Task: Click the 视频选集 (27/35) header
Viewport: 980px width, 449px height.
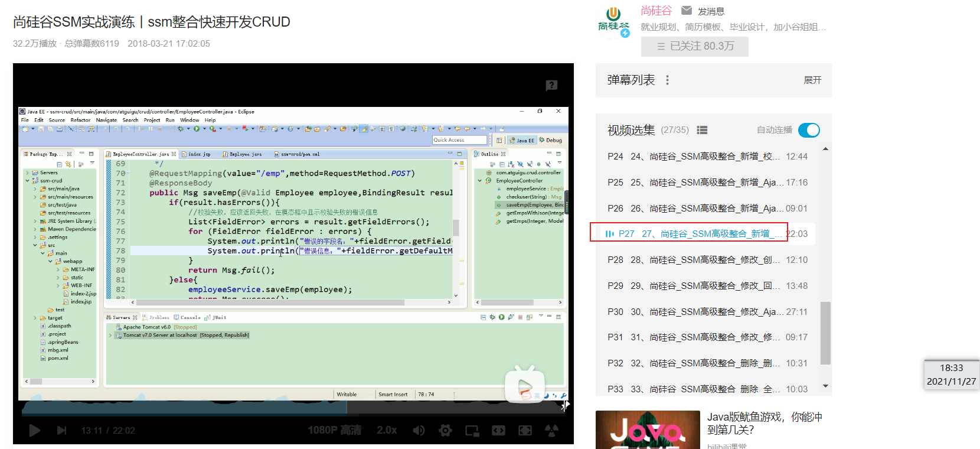Action: (x=648, y=130)
